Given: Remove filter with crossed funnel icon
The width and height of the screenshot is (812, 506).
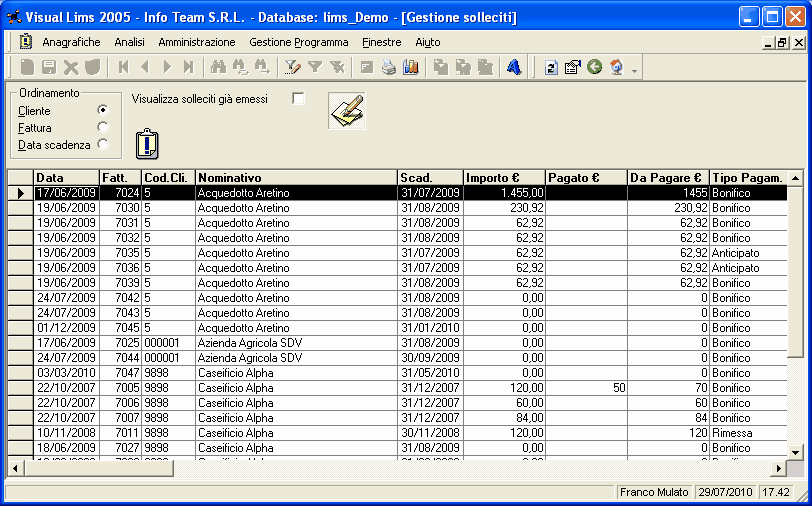Looking at the screenshot, I should [x=337, y=67].
